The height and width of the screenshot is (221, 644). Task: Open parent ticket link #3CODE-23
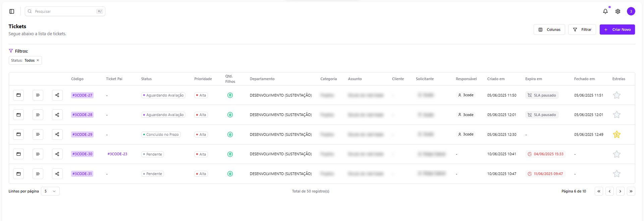(117, 154)
